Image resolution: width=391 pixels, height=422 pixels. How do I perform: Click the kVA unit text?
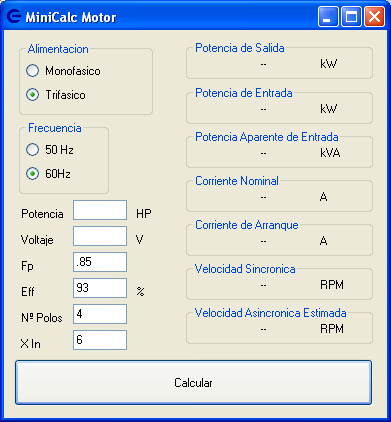[x=330, y=153]
